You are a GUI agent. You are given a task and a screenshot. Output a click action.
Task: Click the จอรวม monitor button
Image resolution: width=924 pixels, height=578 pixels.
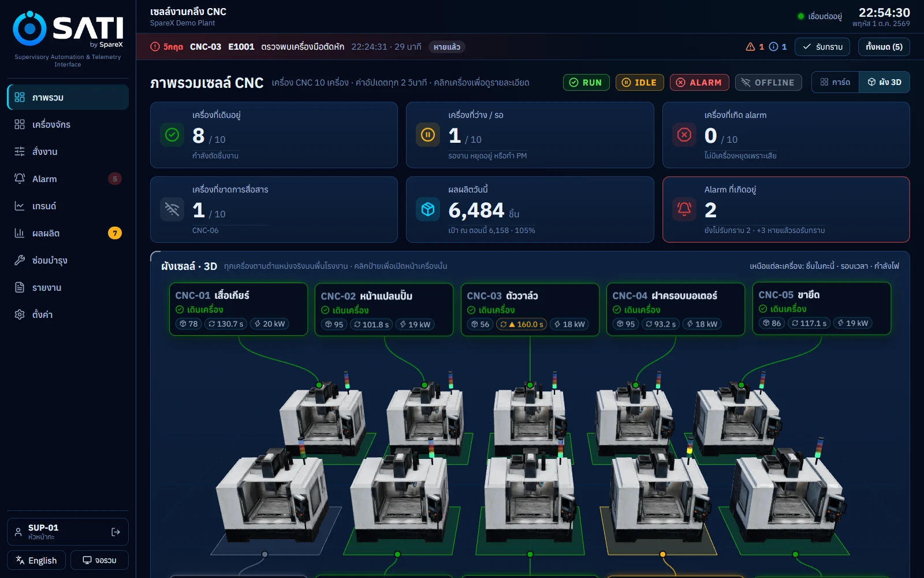click(x=99, y=560)
